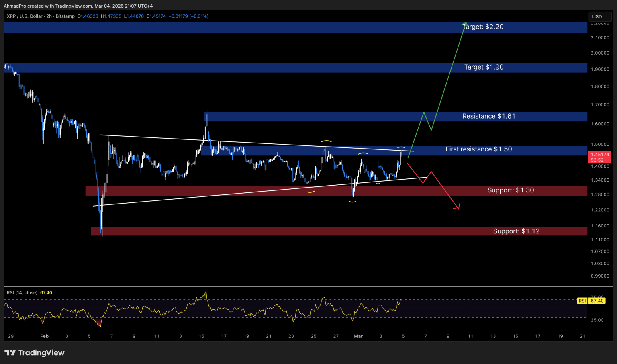This screenshot has height=364, width=617.
Task: Select the Target: $2.20 zone label
Action: (x=483, y=27)
